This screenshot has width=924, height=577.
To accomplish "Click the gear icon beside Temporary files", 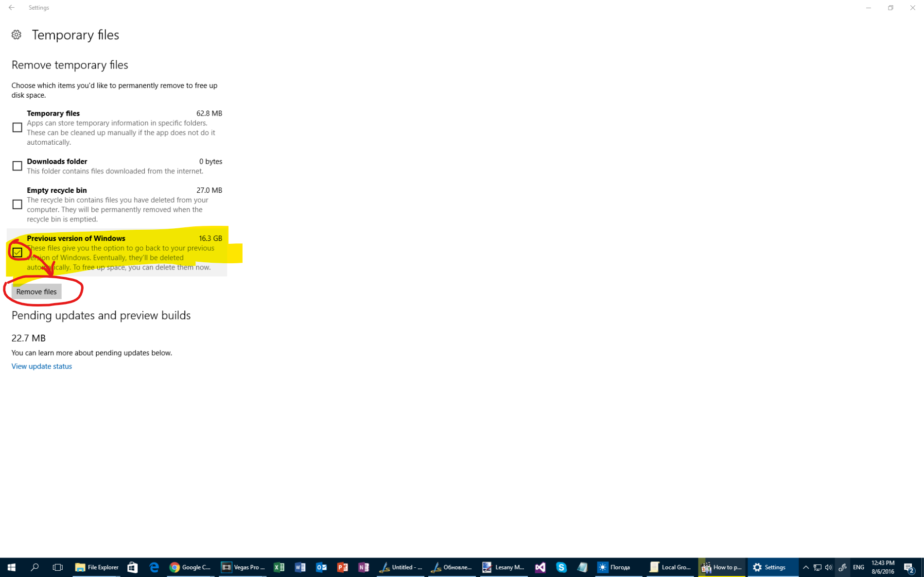I will [17, 35].
